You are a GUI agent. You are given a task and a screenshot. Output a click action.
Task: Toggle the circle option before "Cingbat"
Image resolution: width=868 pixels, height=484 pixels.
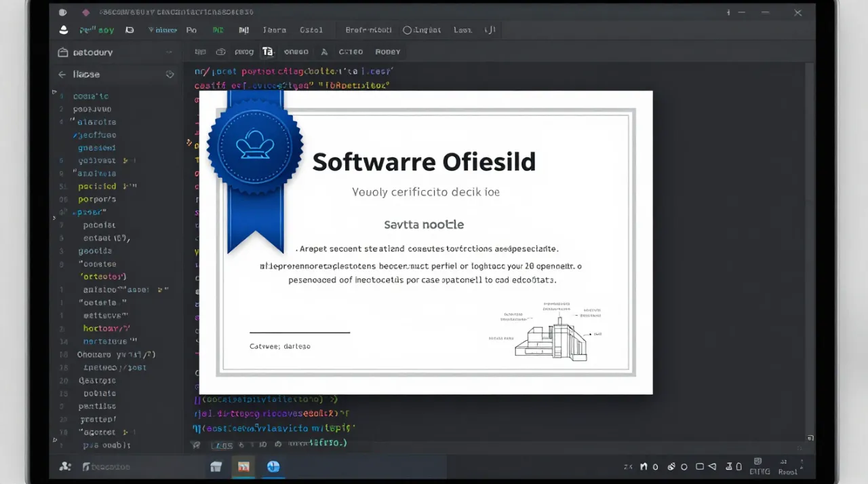(407, 31)
